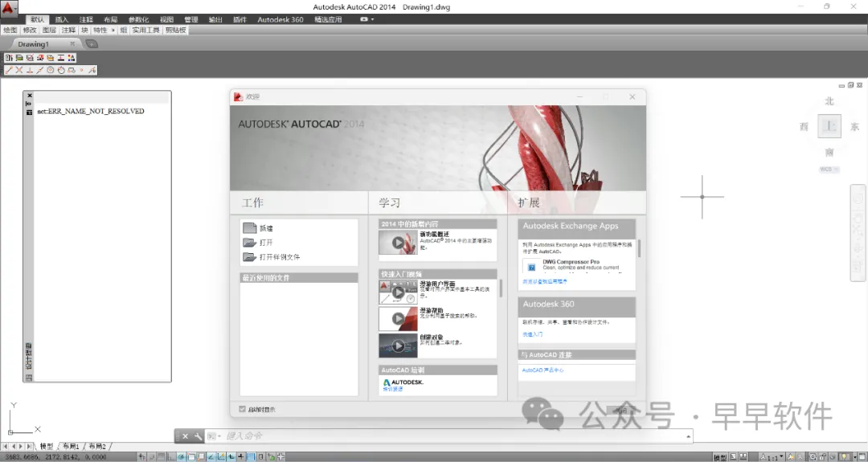
Task: Open the Autodesk 360 ribbon tab
Action: 280,19
